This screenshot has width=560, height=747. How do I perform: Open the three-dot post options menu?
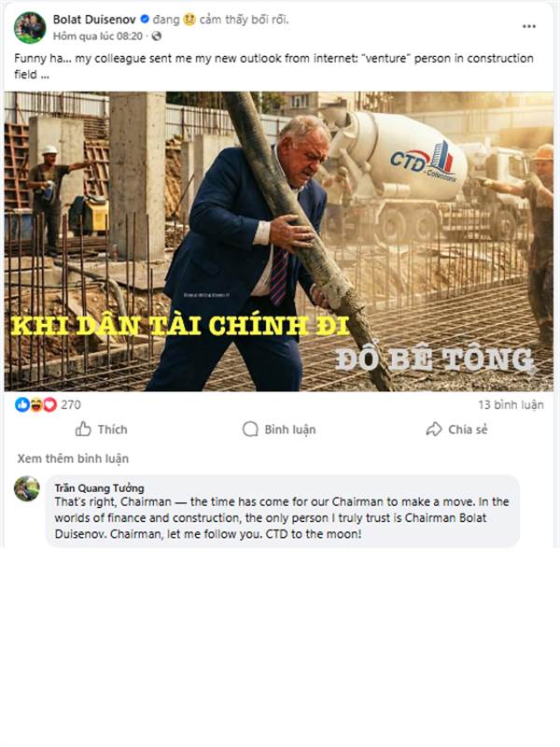pyautogui.click(x=529, y=26)
